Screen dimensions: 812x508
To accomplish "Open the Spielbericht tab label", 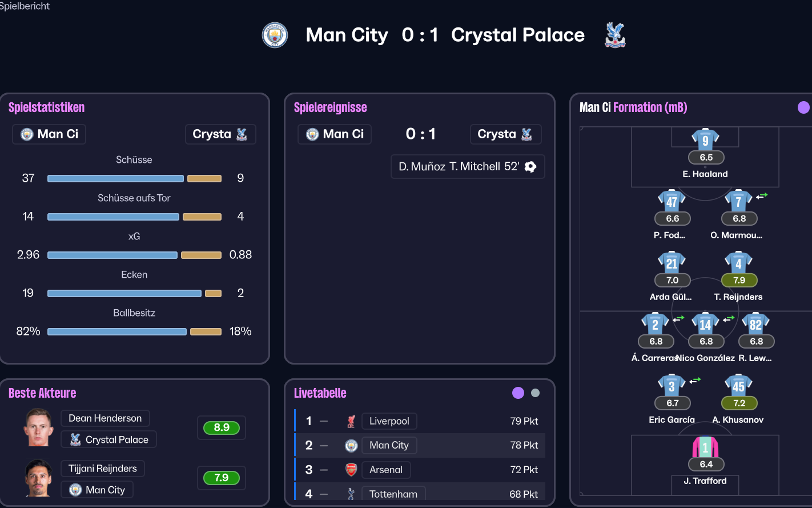I will (x=25, y=6).
